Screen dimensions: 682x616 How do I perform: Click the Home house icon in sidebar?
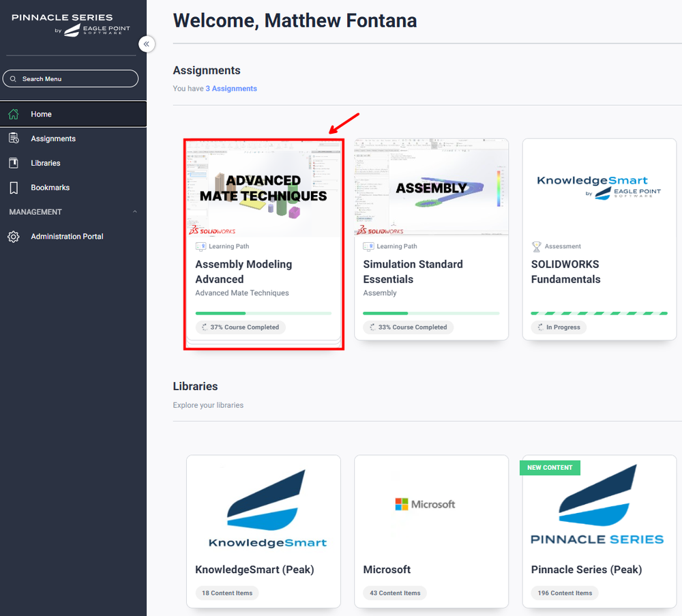pyautogui.click(x=14, y=114)
